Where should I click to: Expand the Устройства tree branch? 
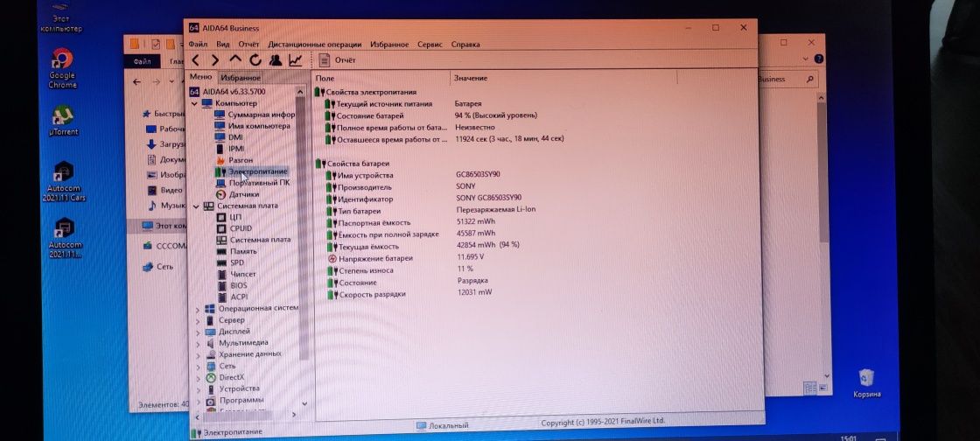[x=198, y=388]
